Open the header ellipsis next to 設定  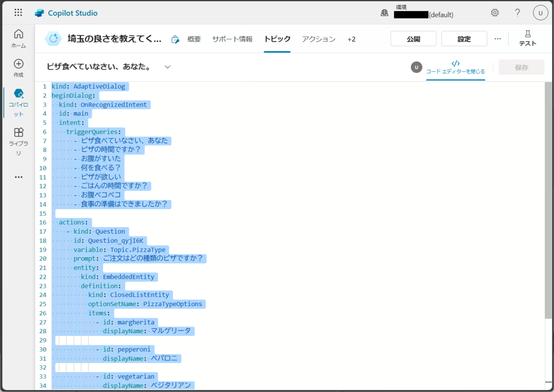[x=498, y=39]
